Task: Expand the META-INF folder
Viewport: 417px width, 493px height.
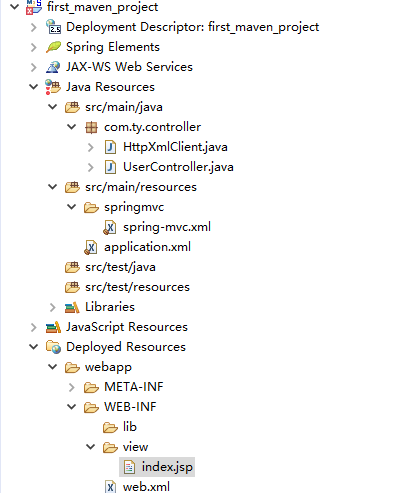Action: (x=72, y=387)
